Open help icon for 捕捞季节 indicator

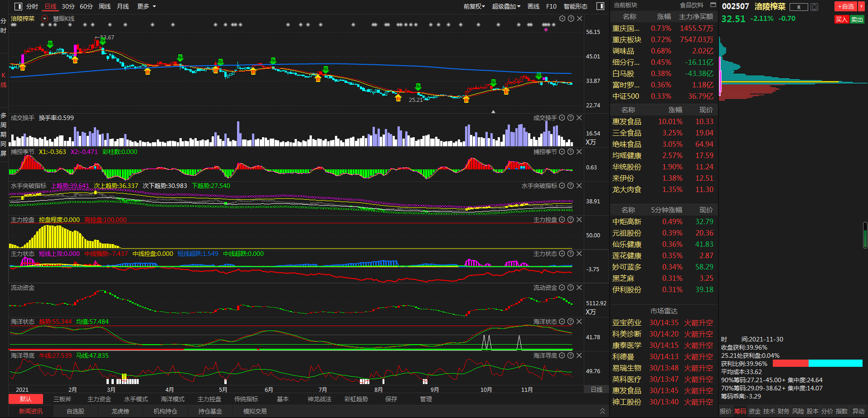coord(571,152)
